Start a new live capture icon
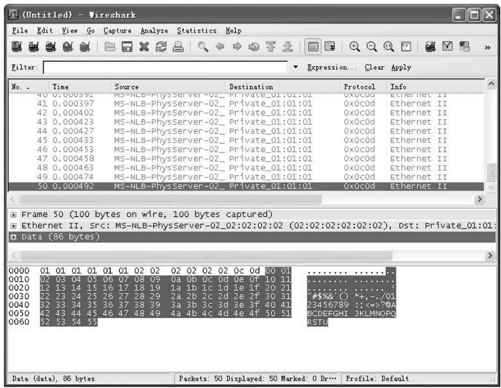 tap(51, 47)
